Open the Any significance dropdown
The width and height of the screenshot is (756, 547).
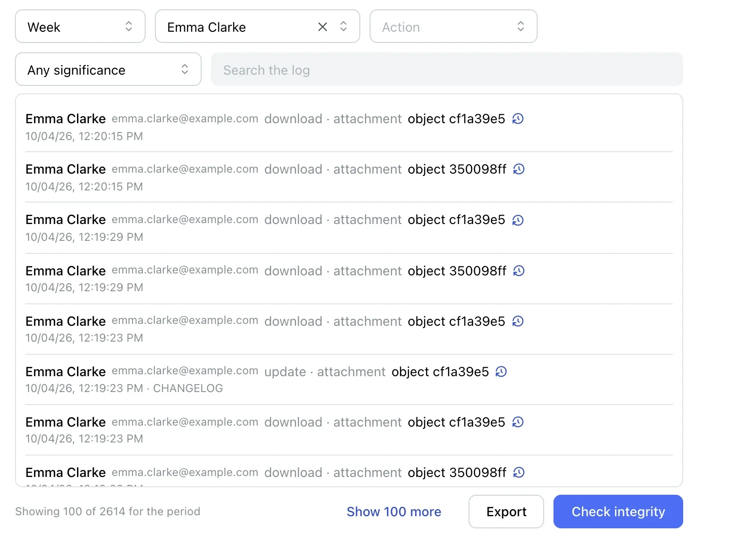pyautogui.click(x=108, y=69)
